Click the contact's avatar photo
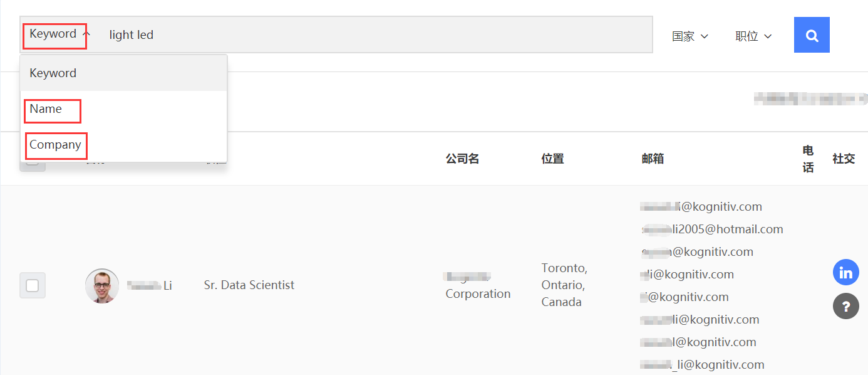The width and height of the screenshot is (868, 375). click(x=102, y=286)
